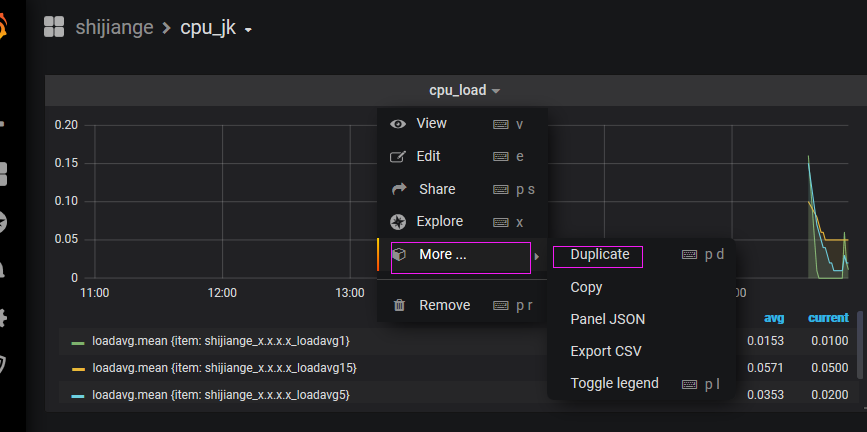Click the eye icon to view panel
This screenshot has width=867, height=432.
point(398,124)
